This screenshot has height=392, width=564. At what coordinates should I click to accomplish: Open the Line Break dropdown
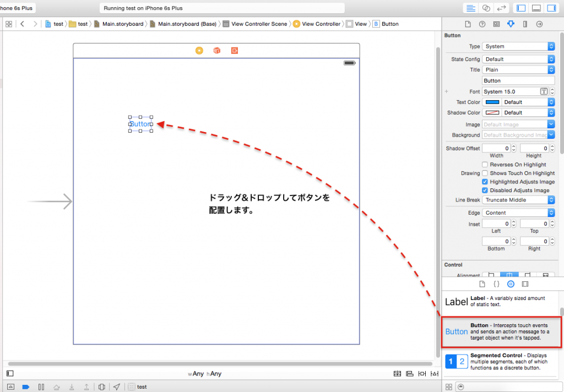(518, 200)
